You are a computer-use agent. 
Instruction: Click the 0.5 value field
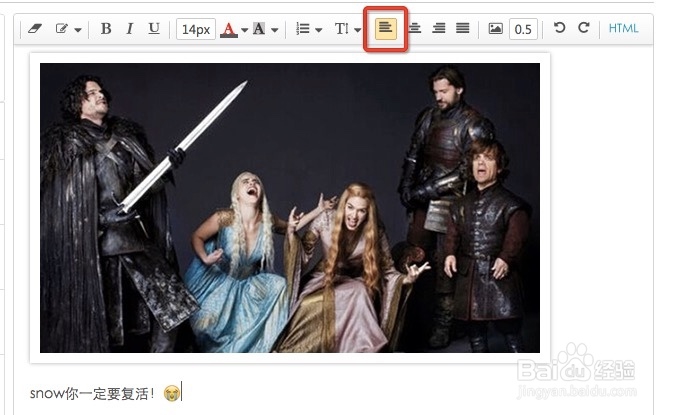523,29
